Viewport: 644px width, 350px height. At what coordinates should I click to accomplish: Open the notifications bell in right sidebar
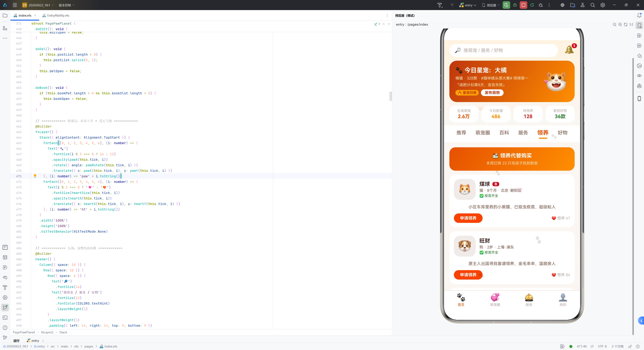[x=639, y=15]
